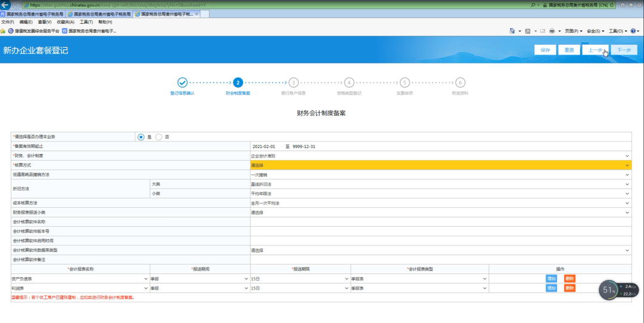This screenshot has height=323, width=644.
Task: Open the 编辑(E) menu
Action: 26,22
